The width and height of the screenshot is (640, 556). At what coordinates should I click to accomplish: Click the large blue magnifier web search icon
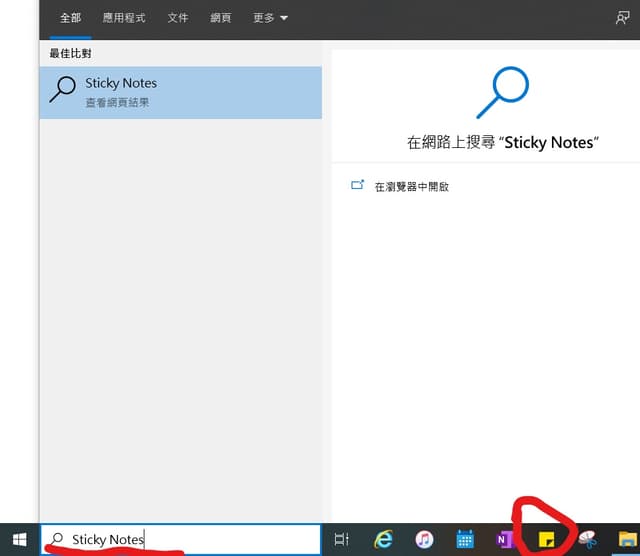[502, 92]
